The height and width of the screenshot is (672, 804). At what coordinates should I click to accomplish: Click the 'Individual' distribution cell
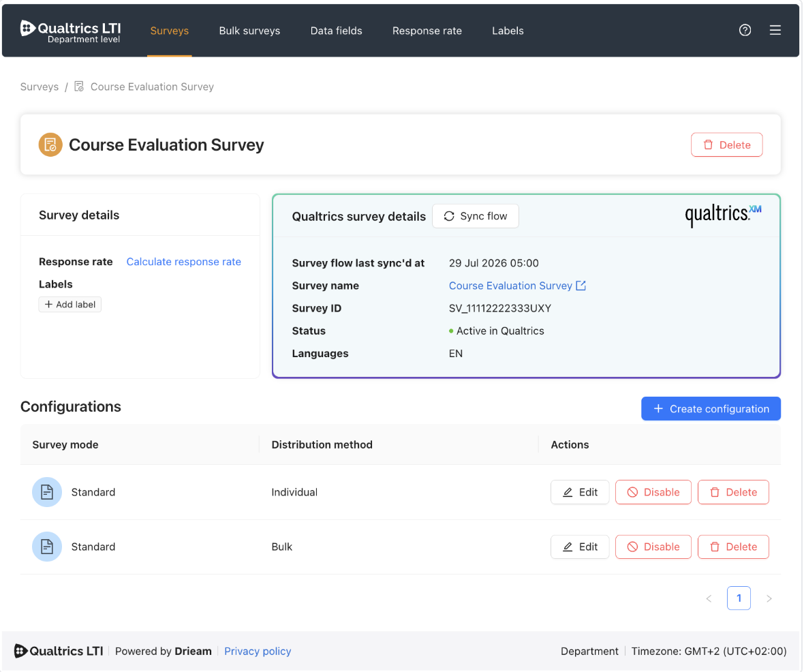(x=294, y=492)
